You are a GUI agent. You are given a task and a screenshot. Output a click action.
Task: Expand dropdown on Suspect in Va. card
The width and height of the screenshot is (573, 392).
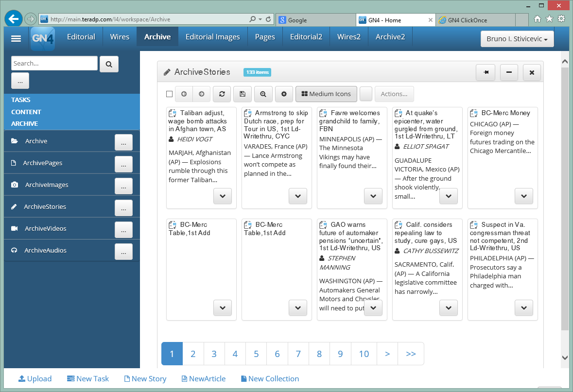point(523,308)
